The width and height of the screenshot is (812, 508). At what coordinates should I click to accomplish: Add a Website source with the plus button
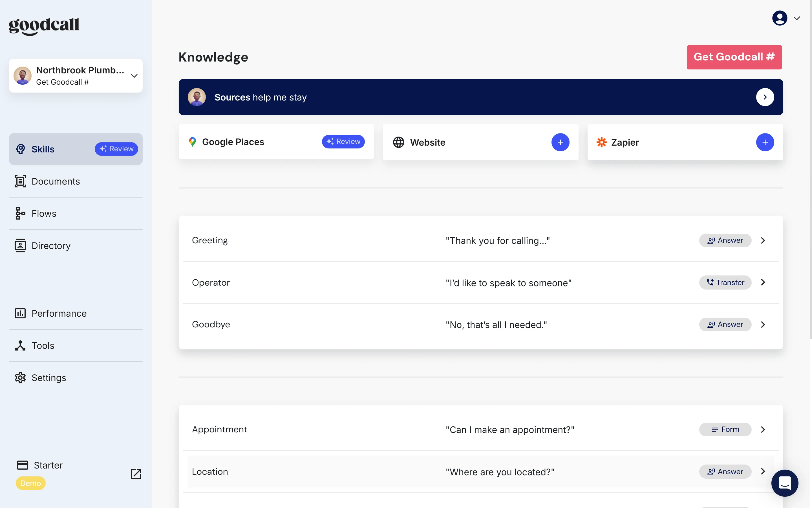(560, 142)
